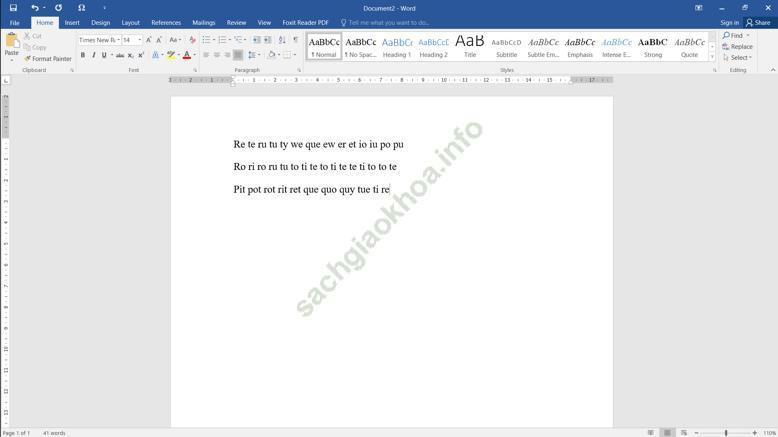
Task: Switch to the Mailings tab
Action: click(x=204, y=23)
